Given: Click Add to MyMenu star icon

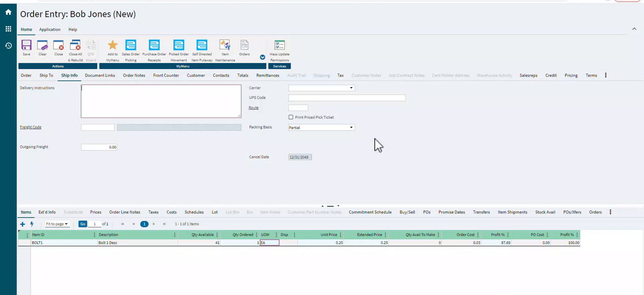Looking at the screenshot, I should [x=112, y=45].
